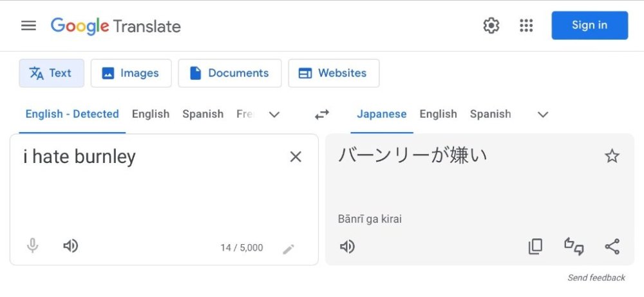The width and height of the screenshot is (644, 297).
Task: Swap source and target languages
Action: tap(322, 115)
